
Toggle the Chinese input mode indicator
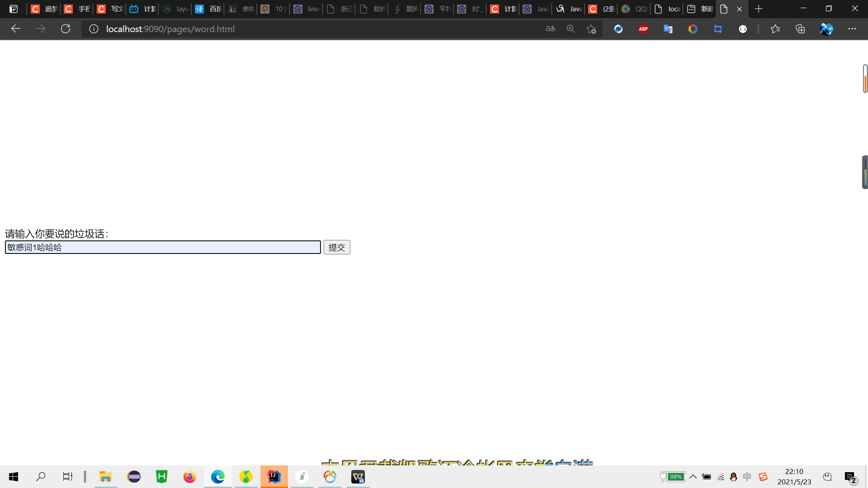click(747, 477)
